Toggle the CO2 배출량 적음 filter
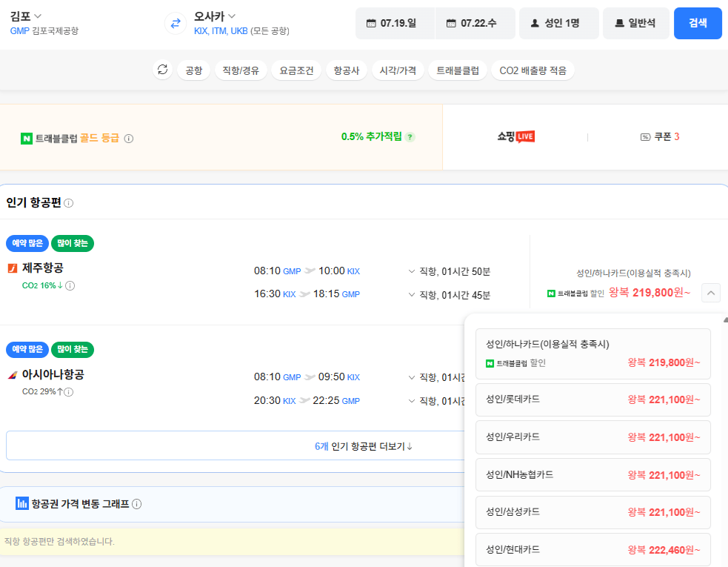This screenshot has height=567, width=728. pos(532,70)
